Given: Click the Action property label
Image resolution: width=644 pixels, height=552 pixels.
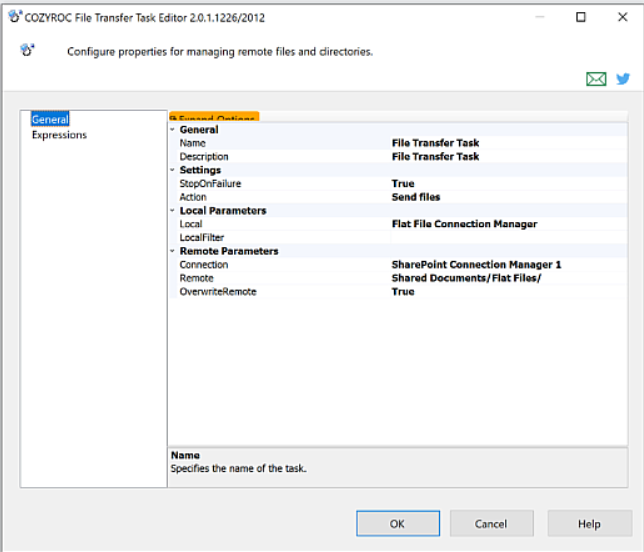Looking at the screenshot, I should 193,197.
